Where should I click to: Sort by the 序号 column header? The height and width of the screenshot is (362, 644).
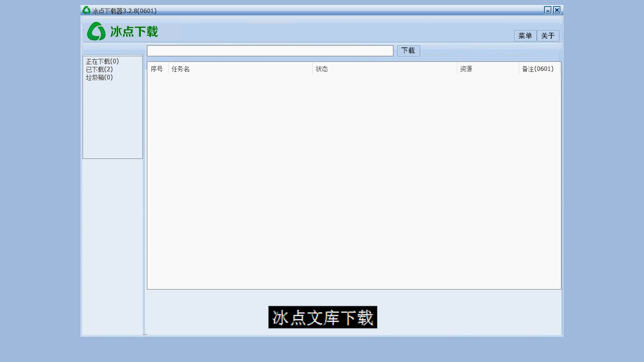pyautogui.click(x=157, y=69)
